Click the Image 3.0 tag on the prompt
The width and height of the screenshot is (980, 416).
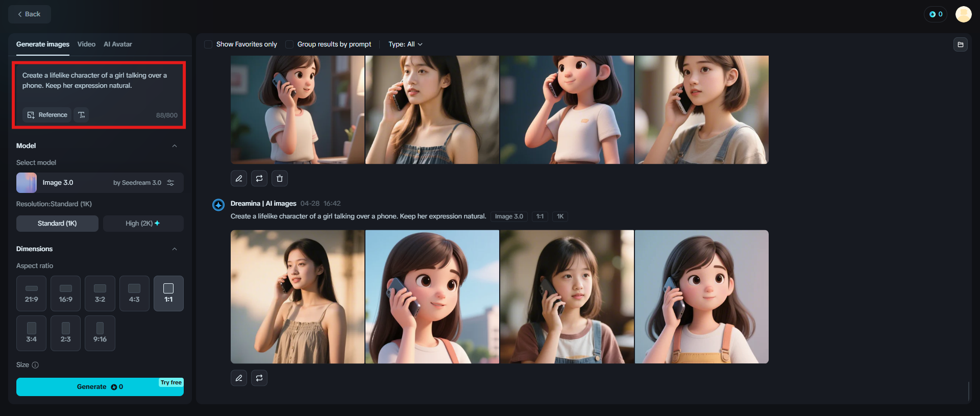[x=509, y=216]
